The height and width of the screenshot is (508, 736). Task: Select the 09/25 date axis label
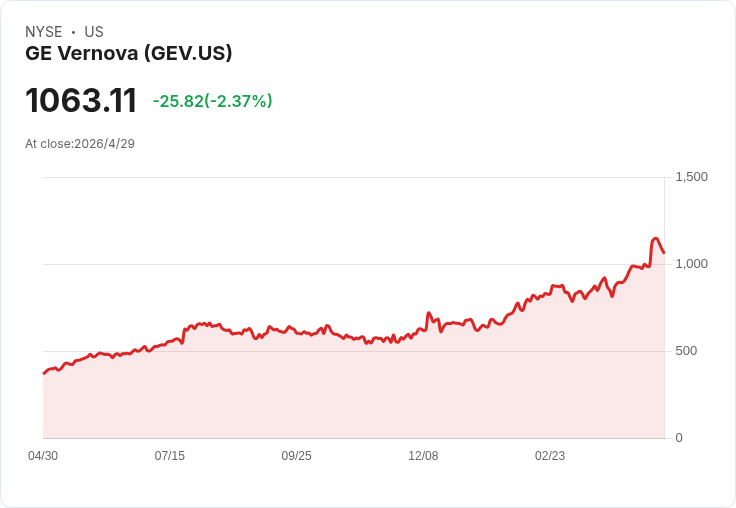tap(297, 456)
